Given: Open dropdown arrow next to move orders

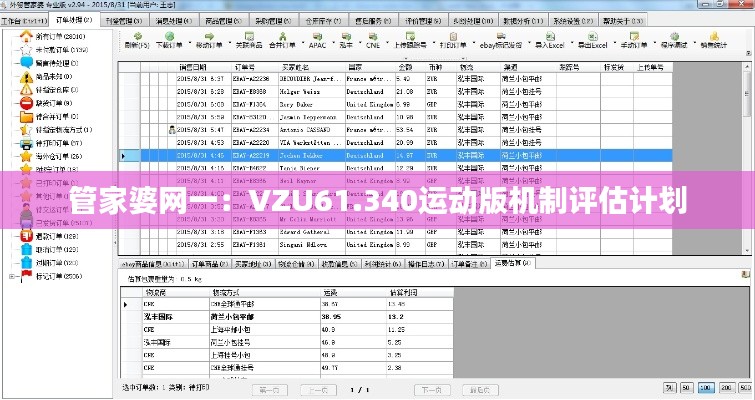Looking at the screenshot, I should pos(229,43).
